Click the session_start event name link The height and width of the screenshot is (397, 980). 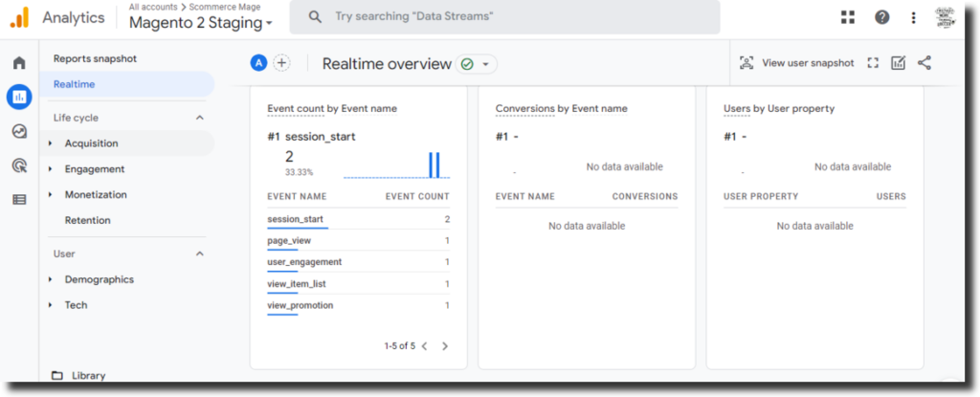(295, 219)
